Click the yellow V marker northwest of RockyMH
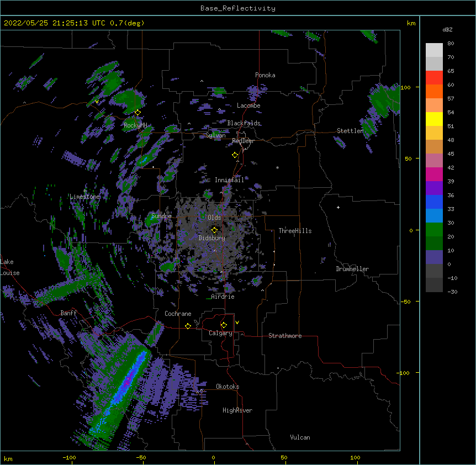This screenshot has width=476, height=465. pyautogui.click(x=97, y=102)
